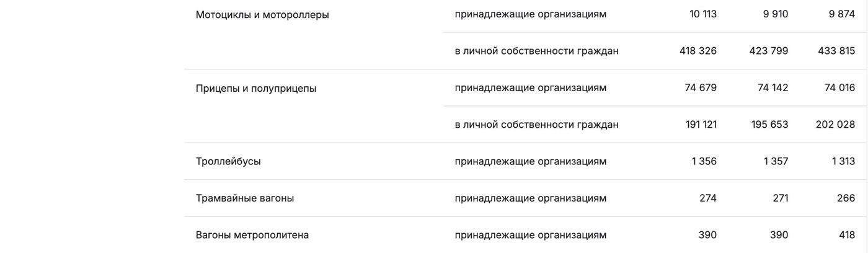868x253 pixels.
Task: Select the value 433 815 in the table
Action: [836, 51]
